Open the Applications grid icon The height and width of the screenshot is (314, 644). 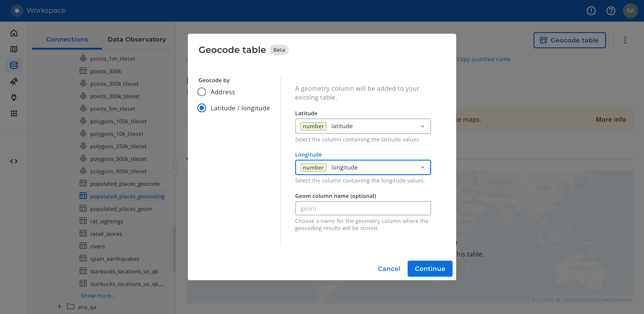14,114
